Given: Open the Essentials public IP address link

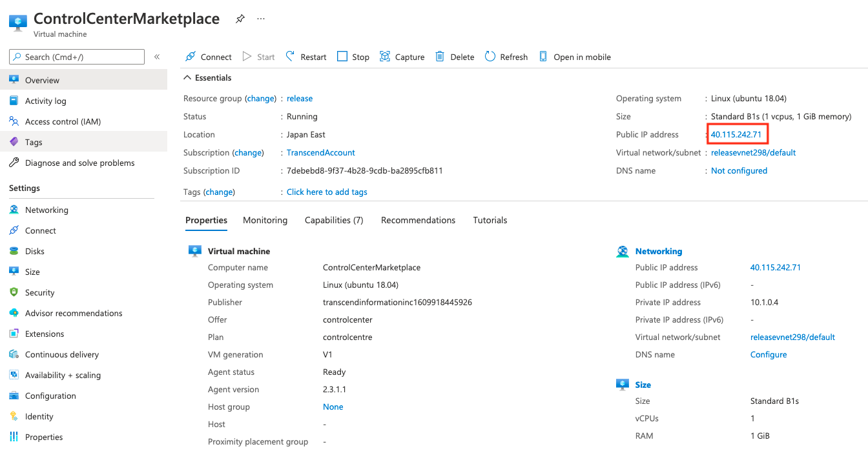Looking at the screenshot, I should click(x=736, y=135).
